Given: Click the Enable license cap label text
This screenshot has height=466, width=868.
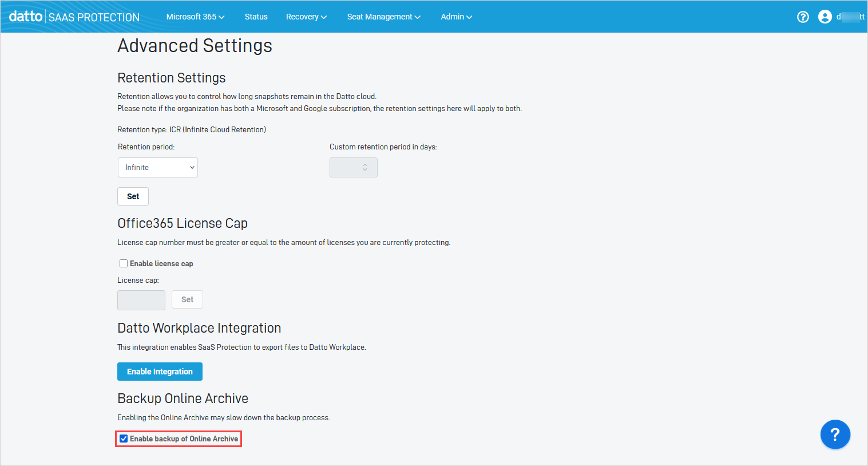Looking at the screenshot, I should tap(161, 263).
